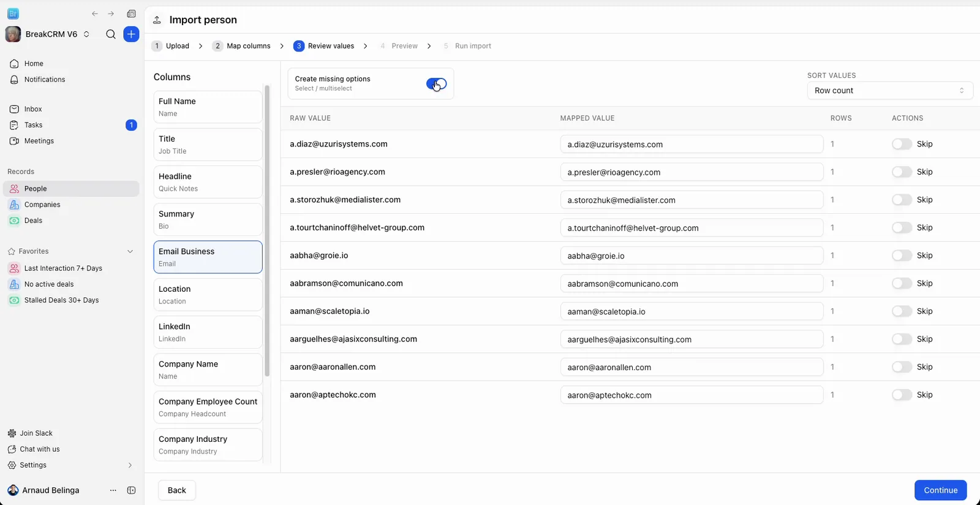Open Tasks in the sidebar
980x505 pixels.
coord(71,125)
